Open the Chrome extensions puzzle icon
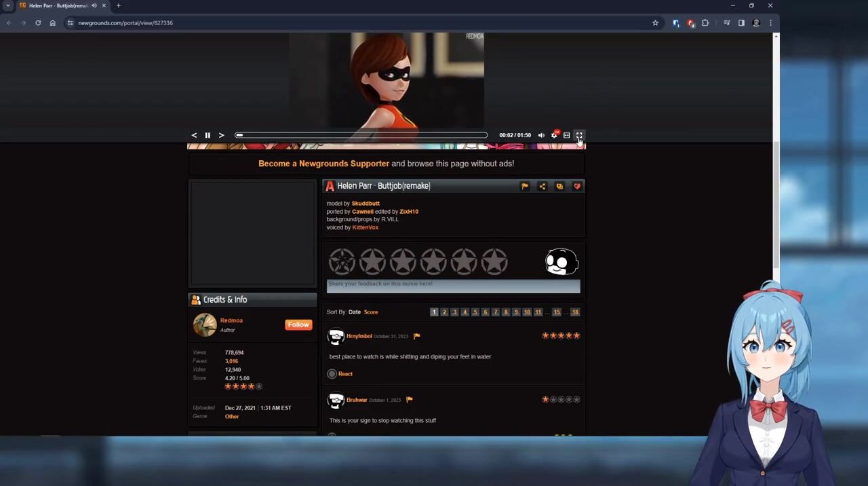Viewport: 868px width, 486px height. pos(705,23)
